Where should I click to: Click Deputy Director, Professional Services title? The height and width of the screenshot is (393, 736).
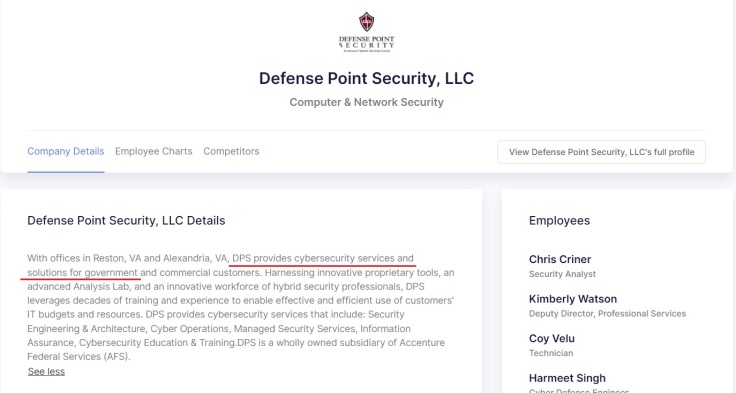pos(607,314)
